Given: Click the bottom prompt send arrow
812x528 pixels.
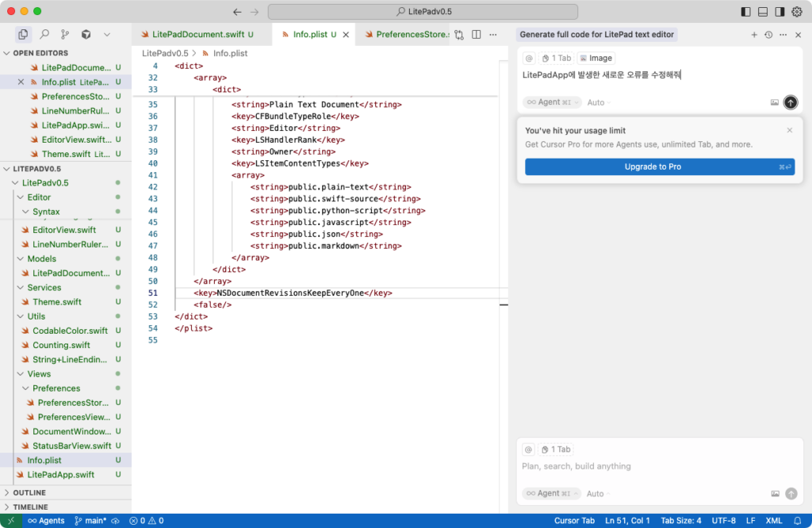Looking at the screenshot, I should 791,494.
